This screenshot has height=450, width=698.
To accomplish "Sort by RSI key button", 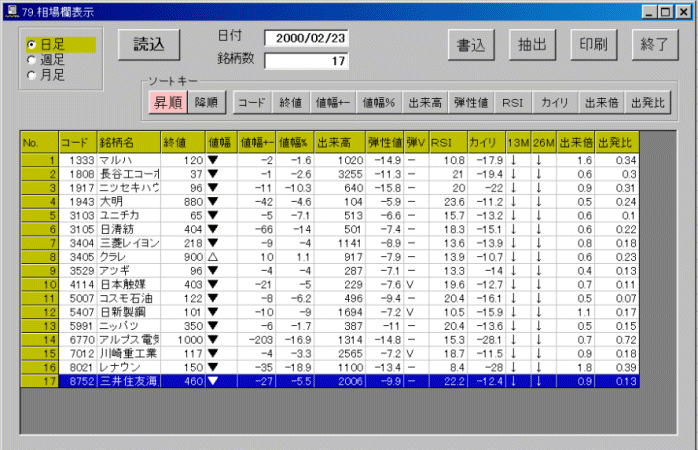I will [x=513, y=103].
